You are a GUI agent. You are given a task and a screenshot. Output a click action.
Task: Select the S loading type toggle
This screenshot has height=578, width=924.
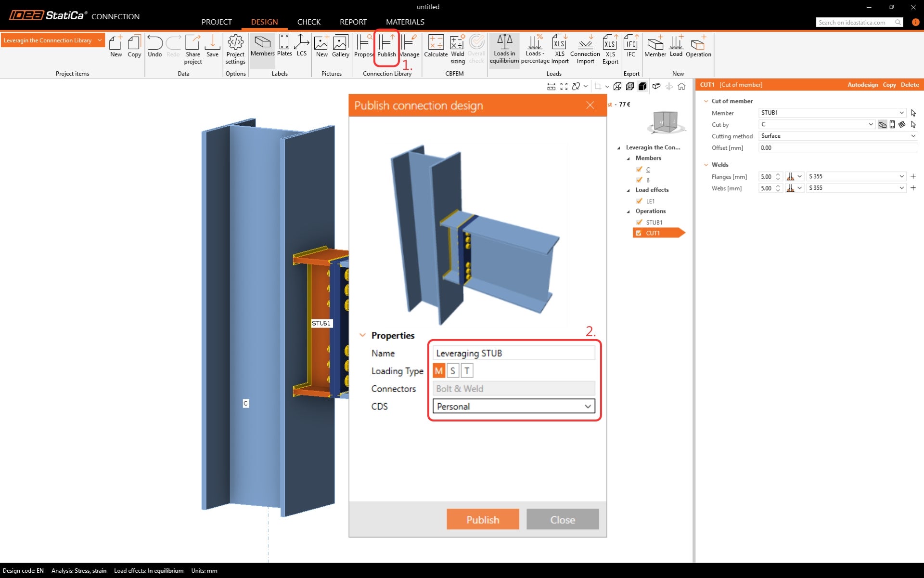point(452,371)
